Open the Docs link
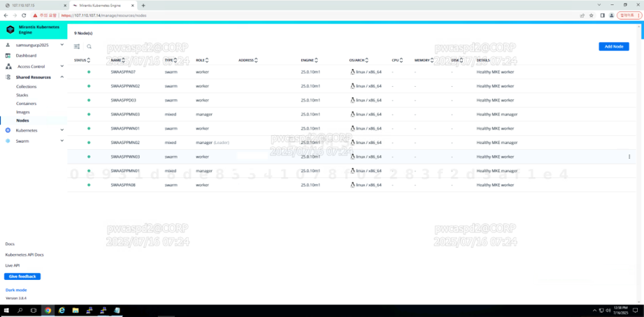This screenshot has width=644, height=317. (x=10, y=244)
